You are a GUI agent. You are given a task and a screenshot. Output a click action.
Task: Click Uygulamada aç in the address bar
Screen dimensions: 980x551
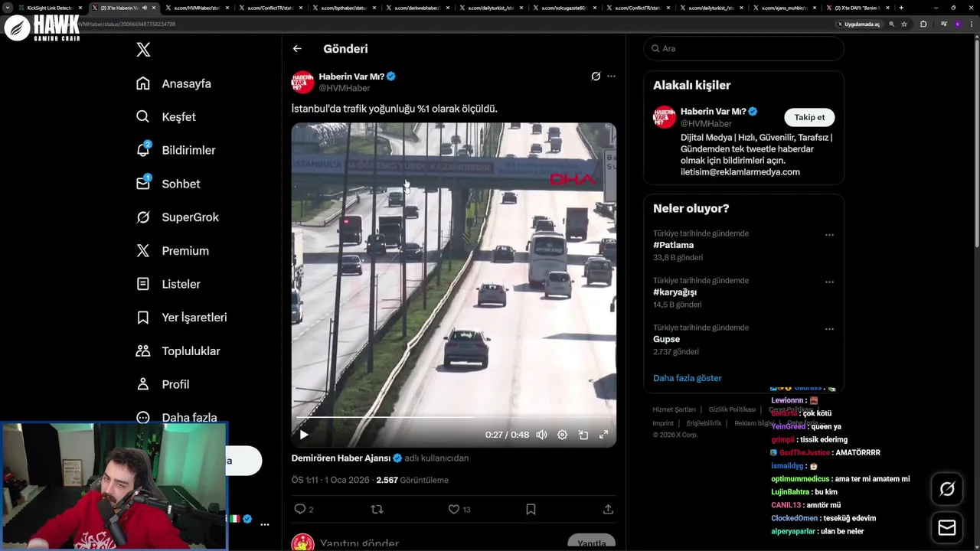point(858,24)
